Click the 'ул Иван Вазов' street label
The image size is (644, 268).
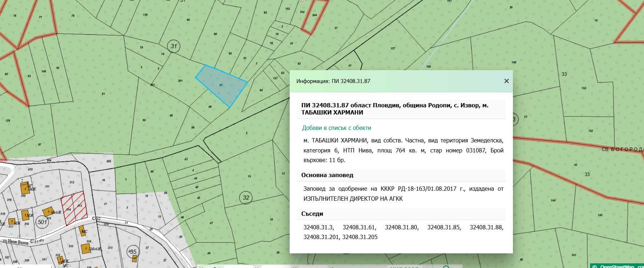tap(16, 242)
